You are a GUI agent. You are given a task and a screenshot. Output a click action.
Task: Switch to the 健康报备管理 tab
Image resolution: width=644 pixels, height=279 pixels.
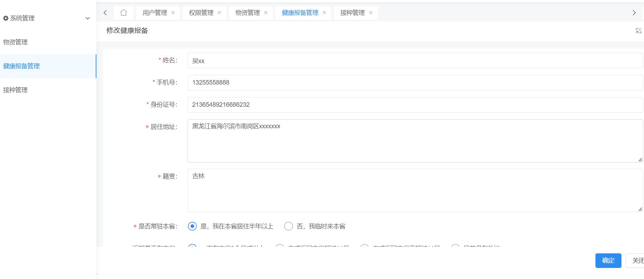click(x=300, y=13)
